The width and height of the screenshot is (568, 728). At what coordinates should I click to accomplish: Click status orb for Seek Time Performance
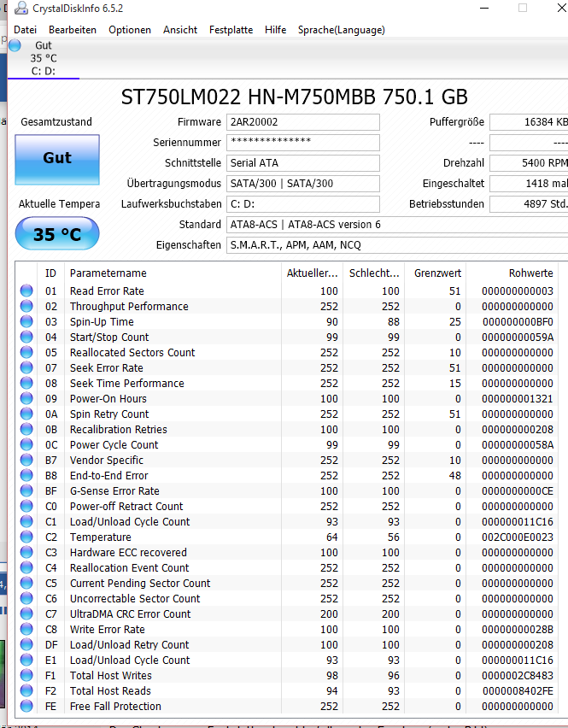pos(26,383)
